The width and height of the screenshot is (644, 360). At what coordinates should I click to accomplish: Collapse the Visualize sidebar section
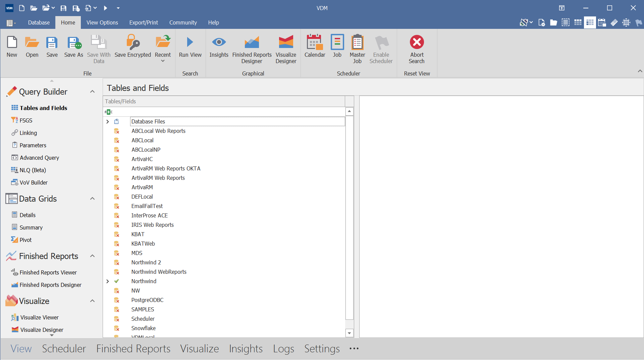92,301
